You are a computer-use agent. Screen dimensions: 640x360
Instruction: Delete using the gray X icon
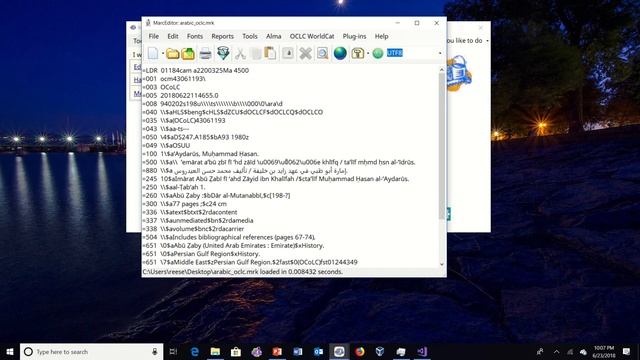[305, 53]
